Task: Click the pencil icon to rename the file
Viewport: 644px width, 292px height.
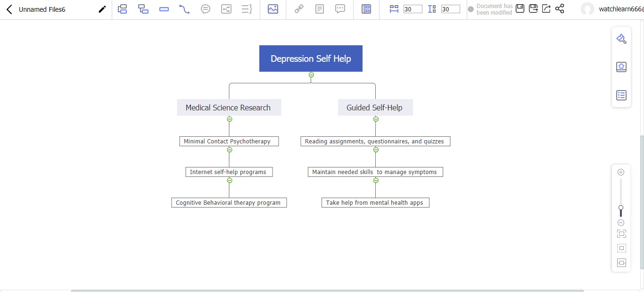Action: point(102,9)
